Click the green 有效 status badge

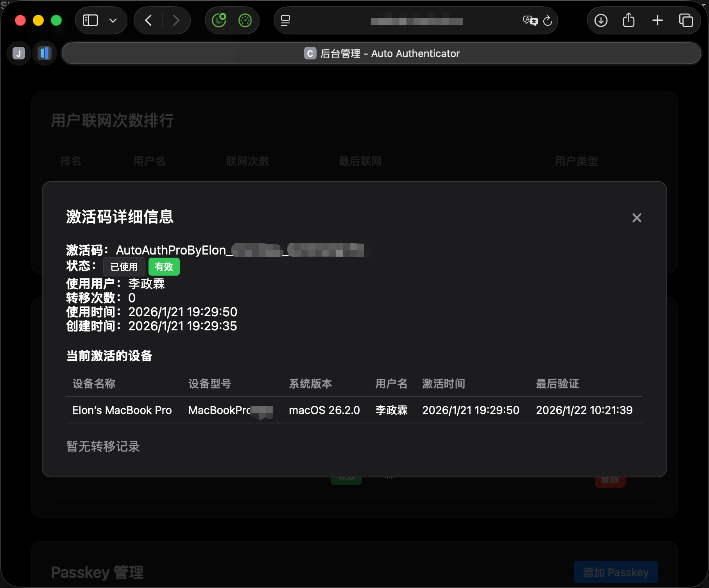coord(164,267)
